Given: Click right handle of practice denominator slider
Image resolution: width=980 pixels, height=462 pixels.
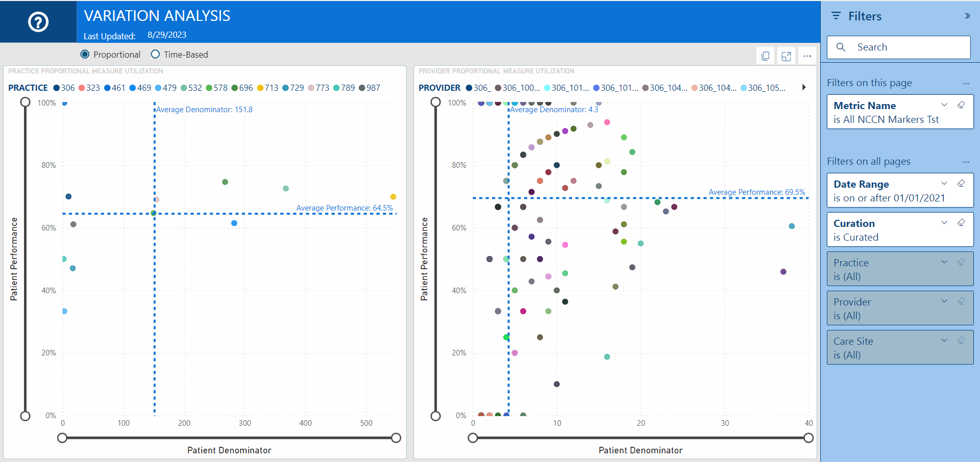Looking at the screenshot, I should pos(396,438).
